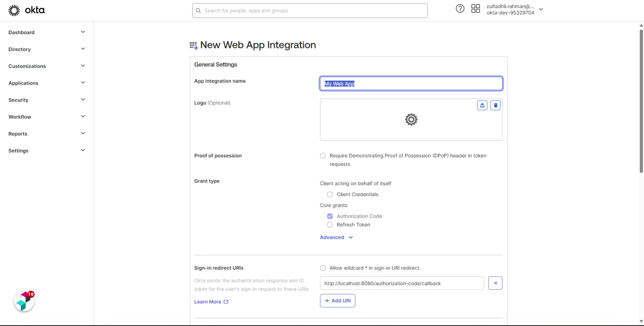Expand the Settings menu chevron
The width and height of the screenshot is (644, 326).
[83, 151]
